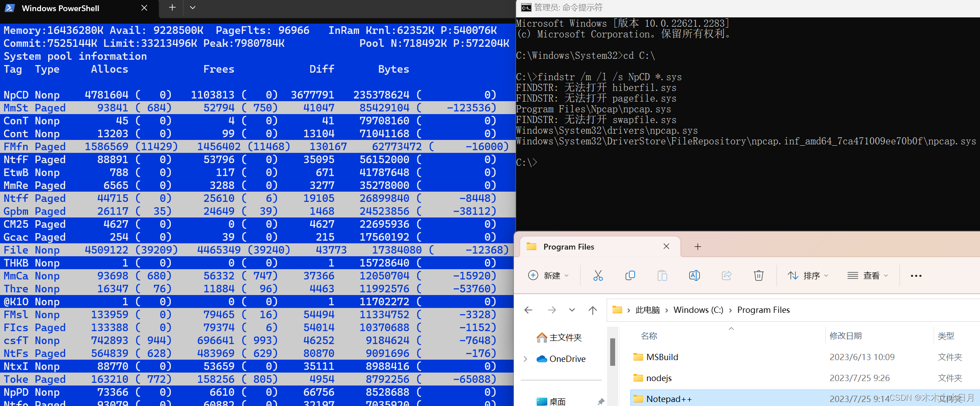The image size is (980, 406).
Task: Select 主文件夹 in the navigation pane
Action: [559, 337]
